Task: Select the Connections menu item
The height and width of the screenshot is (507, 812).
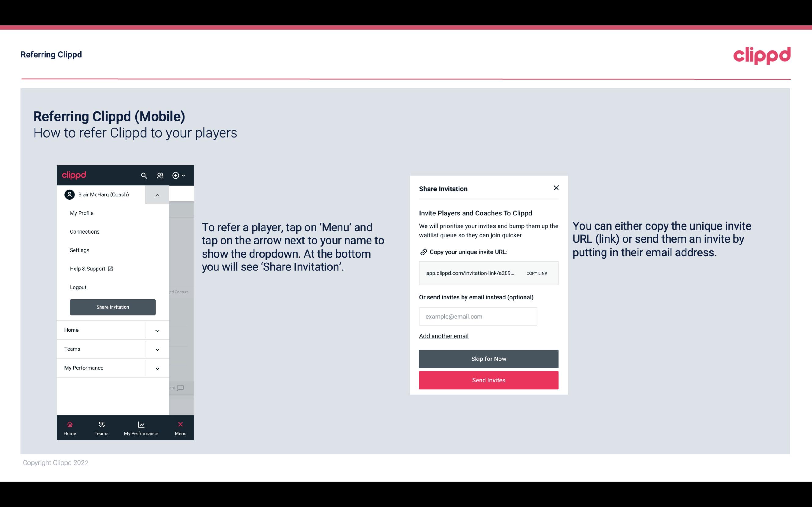Action: tap(85, 231)
